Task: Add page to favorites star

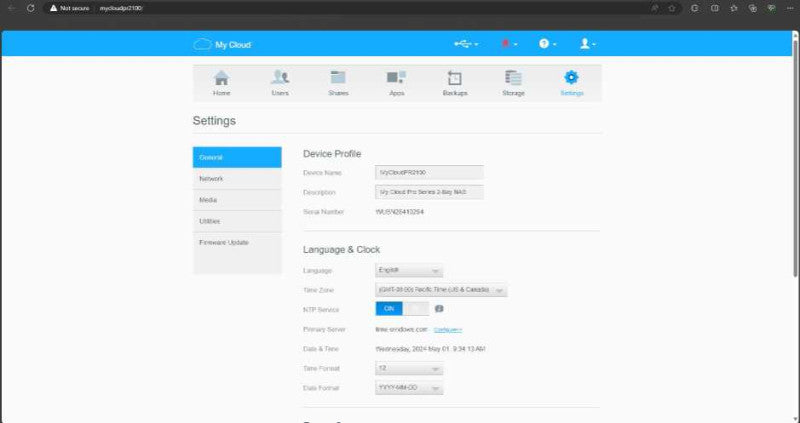Action: pyautogui.click(x=672, y=8)
